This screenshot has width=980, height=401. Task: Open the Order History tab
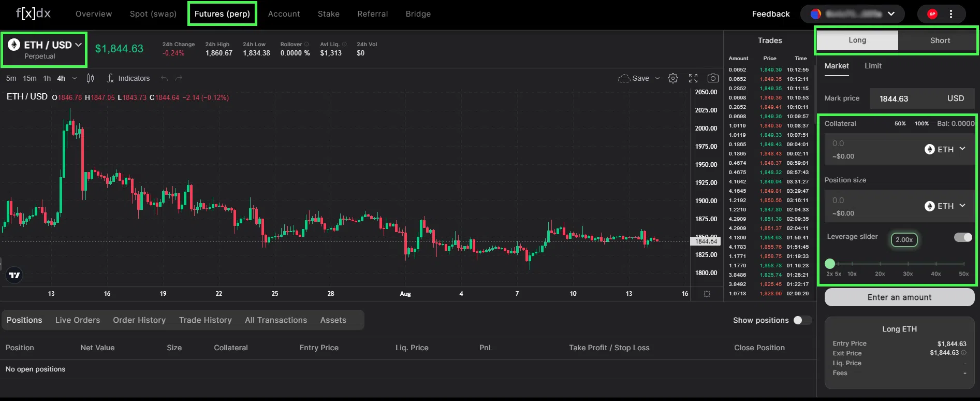tap(139, 320)
